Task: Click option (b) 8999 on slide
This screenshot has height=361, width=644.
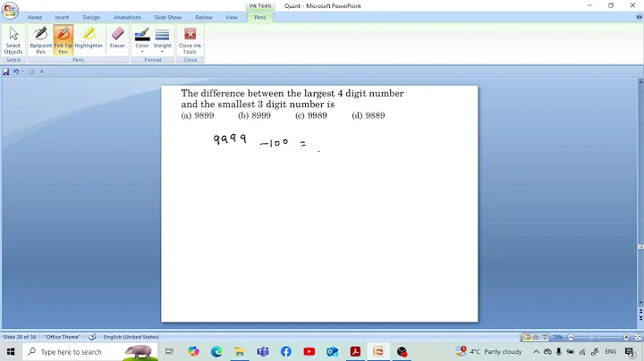Action: pos(254,115)
